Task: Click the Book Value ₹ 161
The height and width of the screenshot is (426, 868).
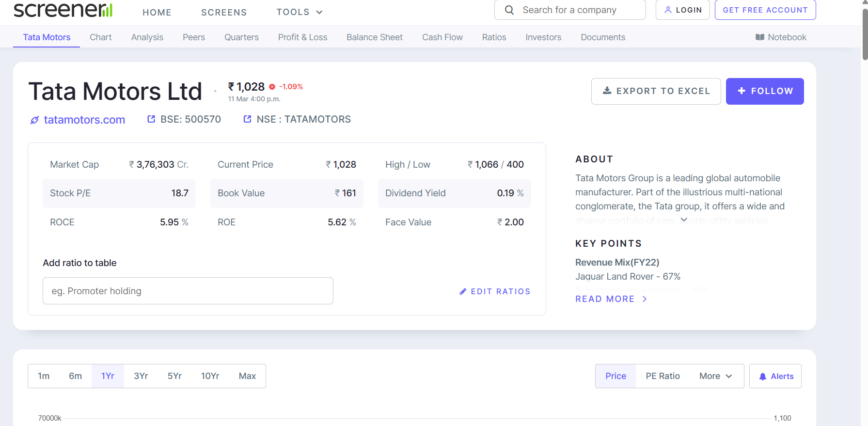Action: 345,193
